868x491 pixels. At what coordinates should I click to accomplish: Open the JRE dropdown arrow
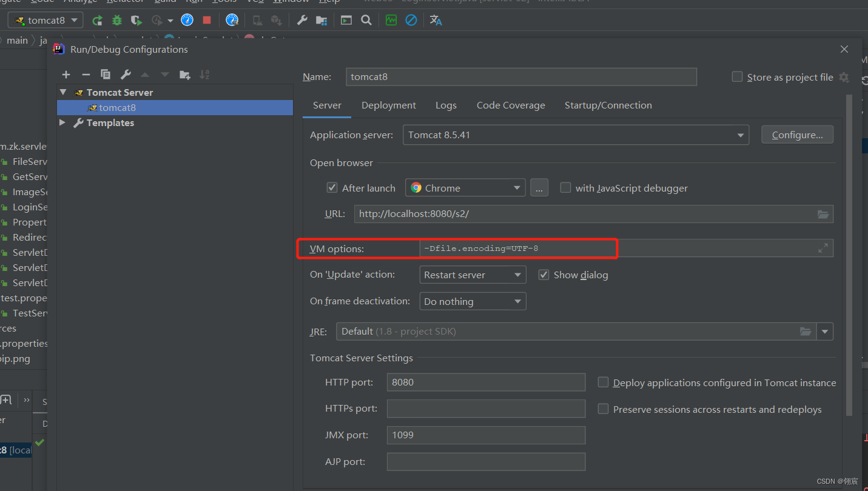pyautogui.click(x=825, y=332)
